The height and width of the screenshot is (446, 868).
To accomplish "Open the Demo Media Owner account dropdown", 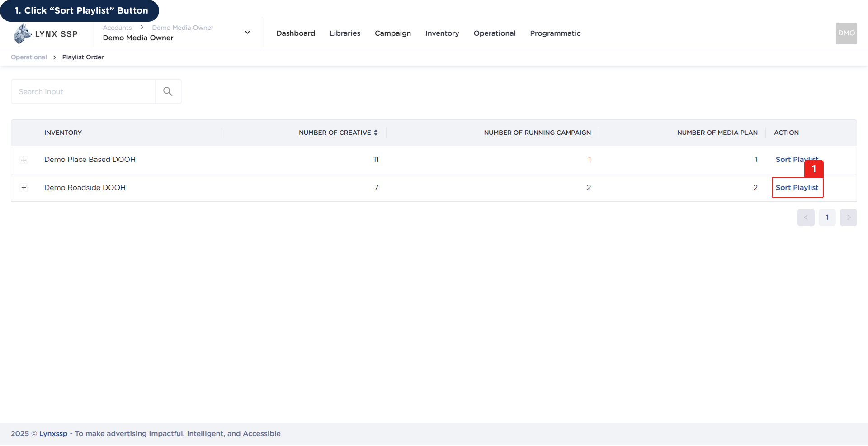I will click(x=247, y=33).
